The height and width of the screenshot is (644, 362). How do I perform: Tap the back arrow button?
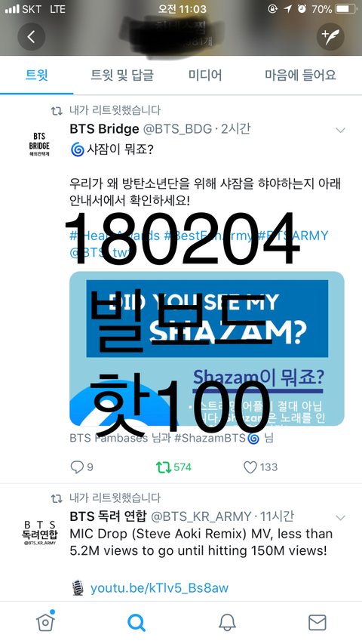pos(31,37)
